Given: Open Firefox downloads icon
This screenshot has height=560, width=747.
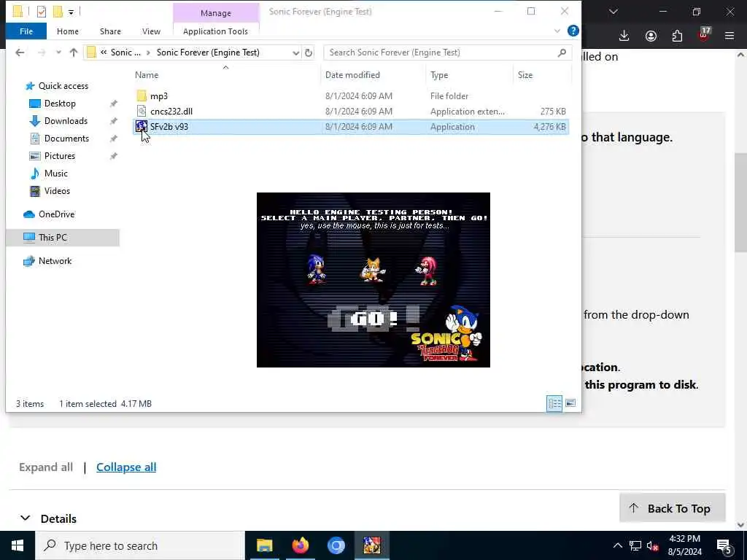Looking at the screenshot, I should [x=624, y=36].
